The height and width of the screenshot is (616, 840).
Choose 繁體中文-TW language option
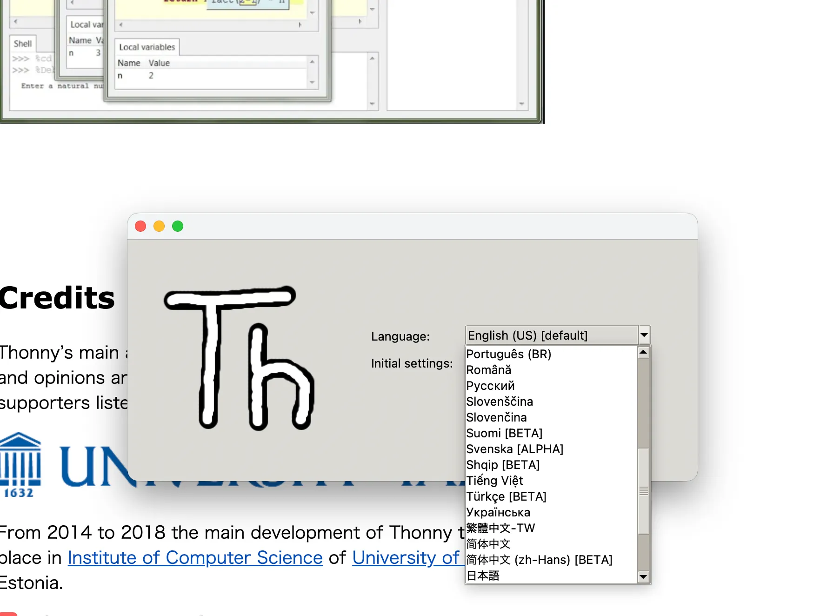point(500,529)
